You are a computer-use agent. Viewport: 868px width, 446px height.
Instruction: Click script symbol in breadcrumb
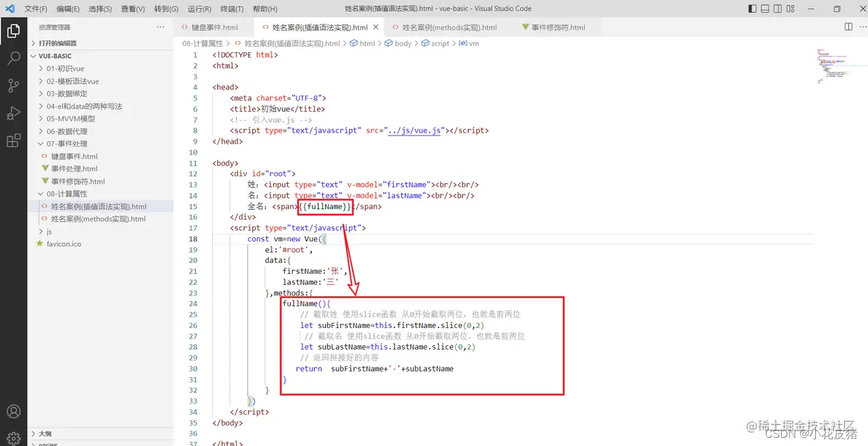click(x=435, y=43)
